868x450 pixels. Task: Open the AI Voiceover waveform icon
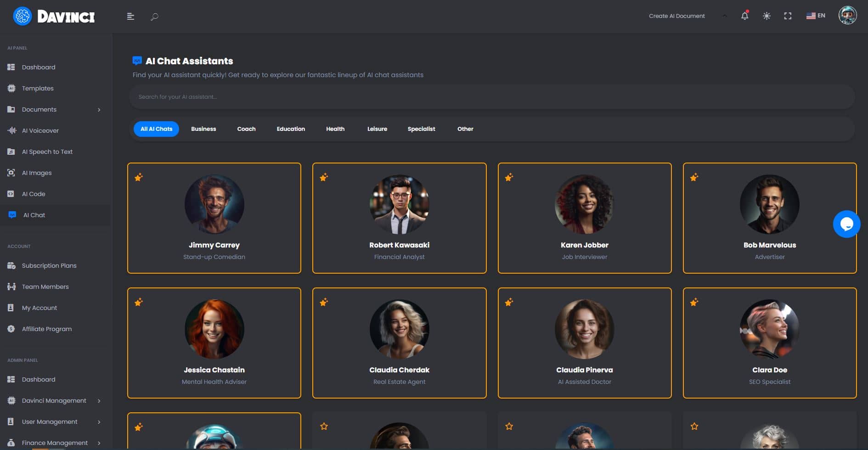click(11, 130)
